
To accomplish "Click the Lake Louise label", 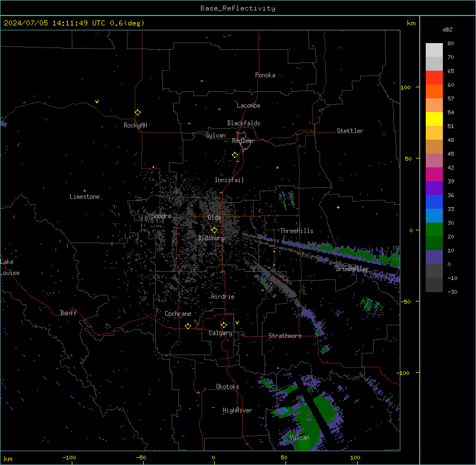I will pos(10,267).
